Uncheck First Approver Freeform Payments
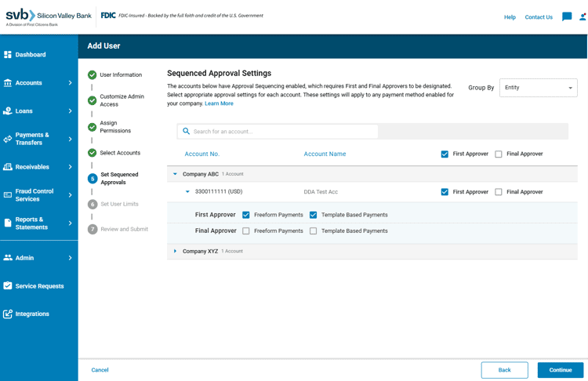Image resolution: width=588 pixels, height=381 pixels. (246, 215)
